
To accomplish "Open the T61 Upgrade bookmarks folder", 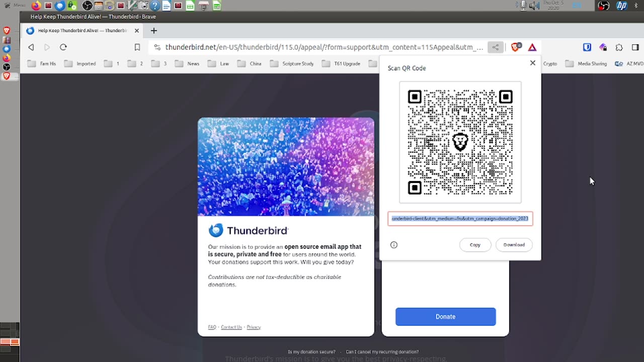I will click(342, 64).
